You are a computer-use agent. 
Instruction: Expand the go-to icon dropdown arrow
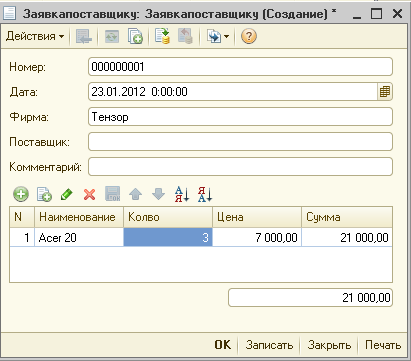226,36
